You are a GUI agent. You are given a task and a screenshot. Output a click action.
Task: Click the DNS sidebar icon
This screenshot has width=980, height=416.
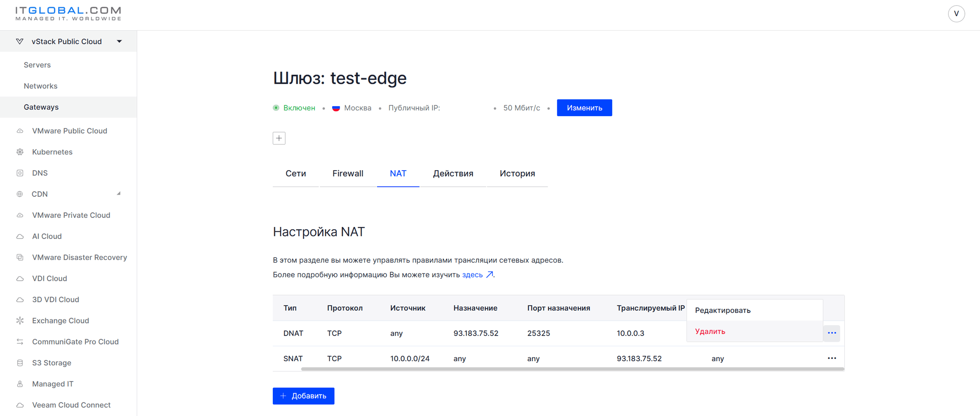20,173
